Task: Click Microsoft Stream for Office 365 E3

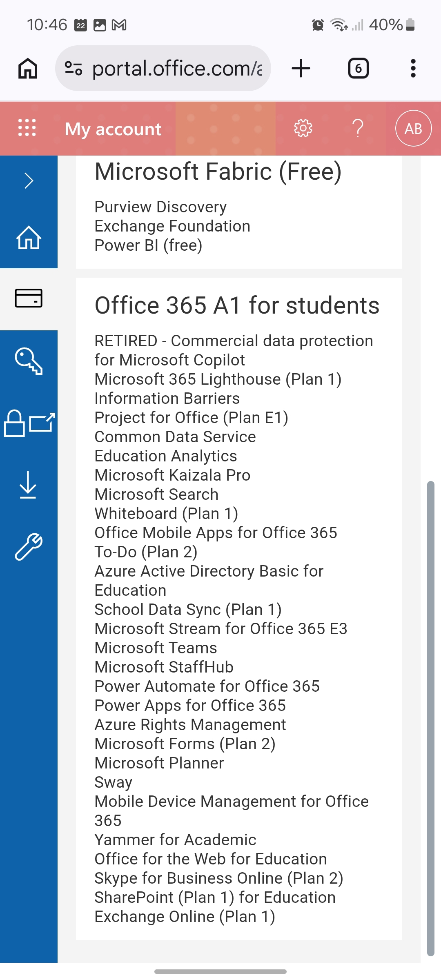Action: click(x=221, y=629)
